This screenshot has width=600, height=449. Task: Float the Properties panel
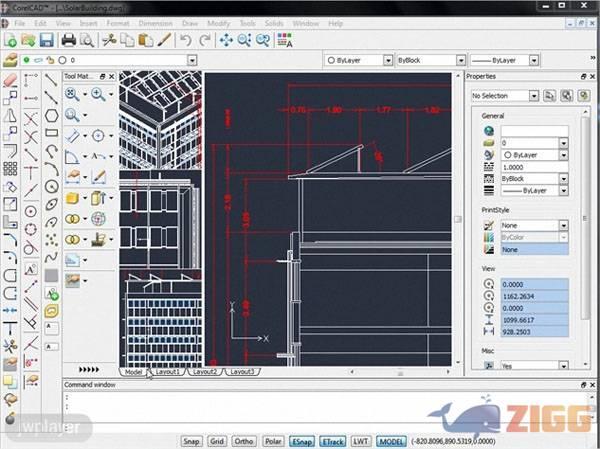point(583,77)
